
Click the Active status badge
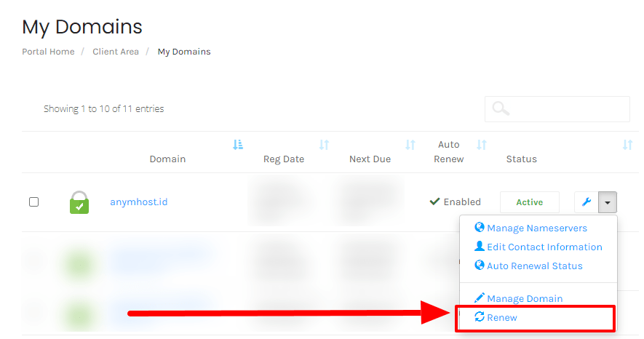pos(530,202)
